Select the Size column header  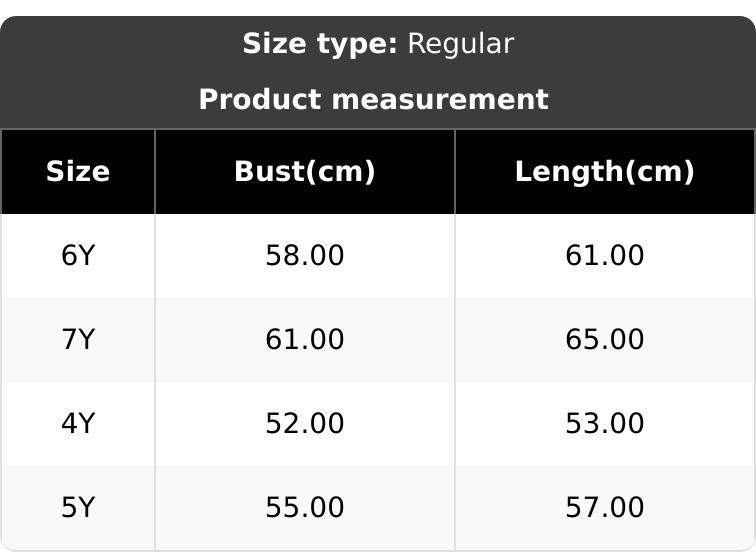click(x=78, y=172)
